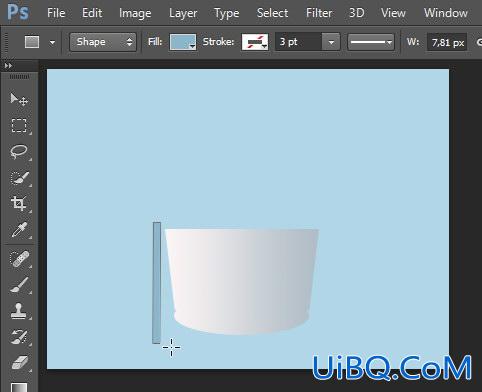Open the Stroke color swatch

[x=255, y=42]
